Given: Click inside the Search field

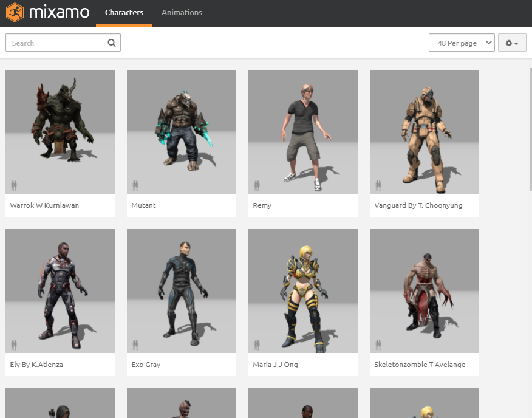Looking at the screenshot, I should [55, 43].
